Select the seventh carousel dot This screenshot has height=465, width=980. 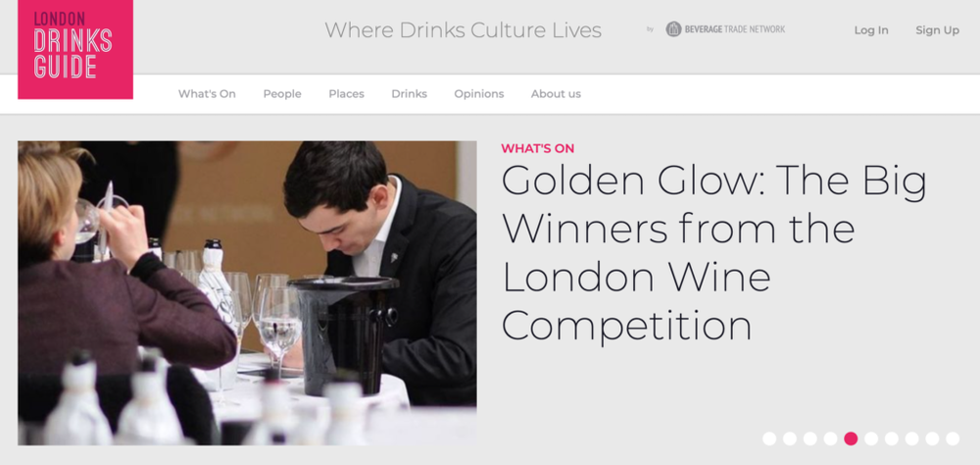pyautogui.click(x=892, y=439)
